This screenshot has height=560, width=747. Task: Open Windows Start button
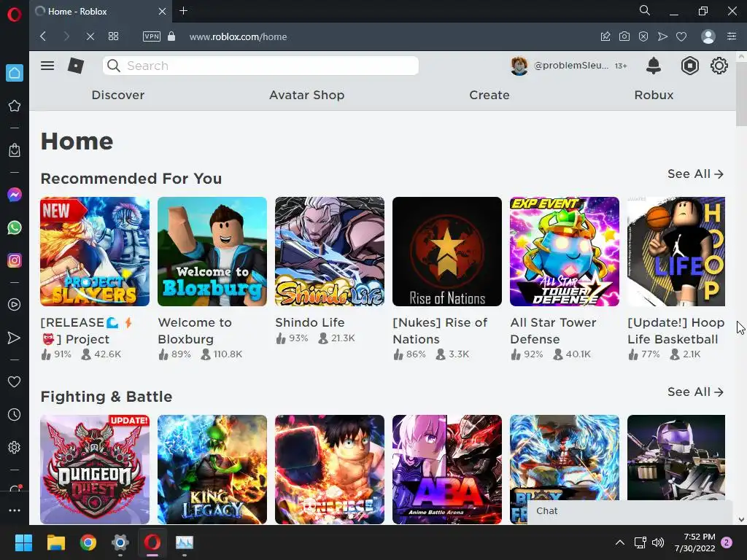pyautogui.click(x=23, y=542)
